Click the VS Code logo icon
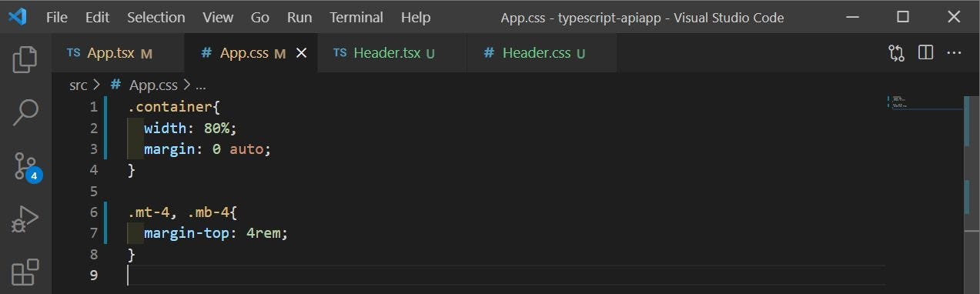This screenshot has height=294, width=980. (17, 16)
